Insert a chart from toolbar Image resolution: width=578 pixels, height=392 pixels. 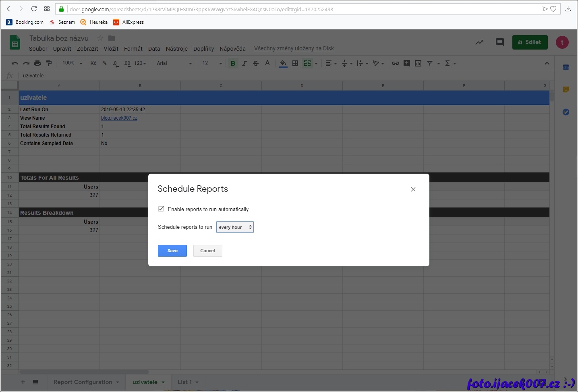(x=418, y=63)
